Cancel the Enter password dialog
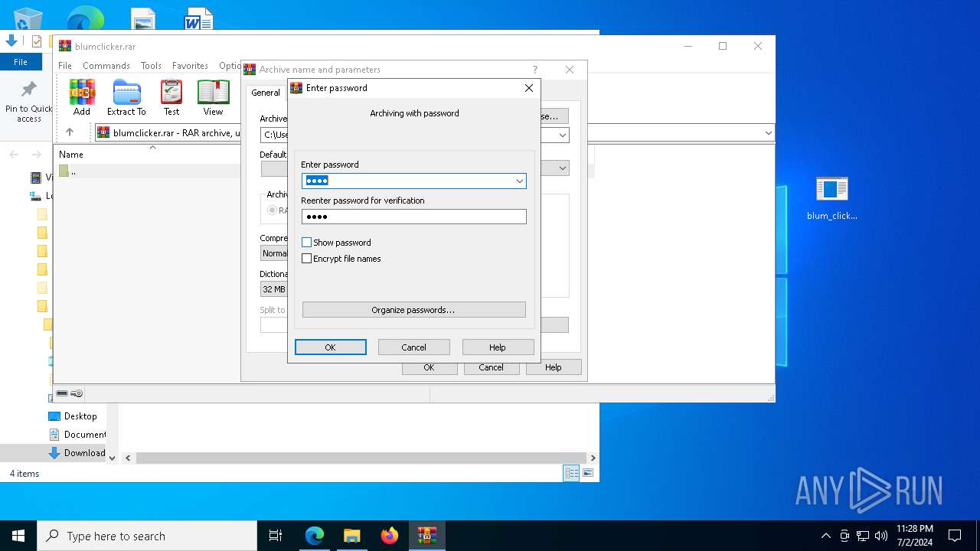The height and width of the screenshot is (551, 980). tap(414, 347)
